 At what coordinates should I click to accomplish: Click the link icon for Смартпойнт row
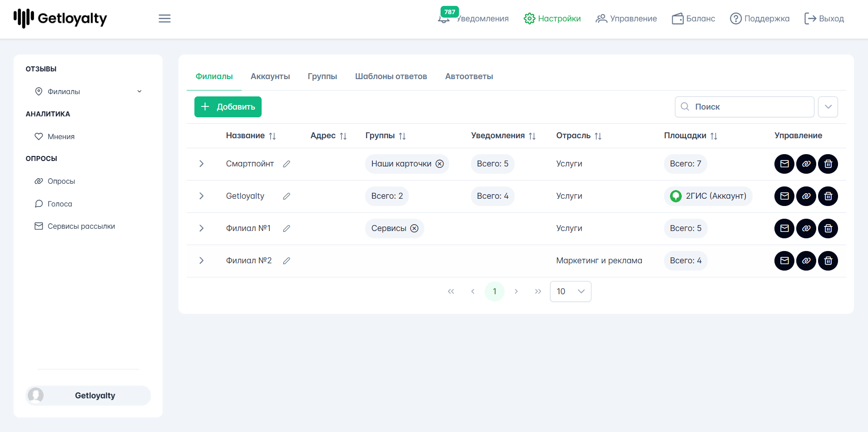tap(806, 164)
